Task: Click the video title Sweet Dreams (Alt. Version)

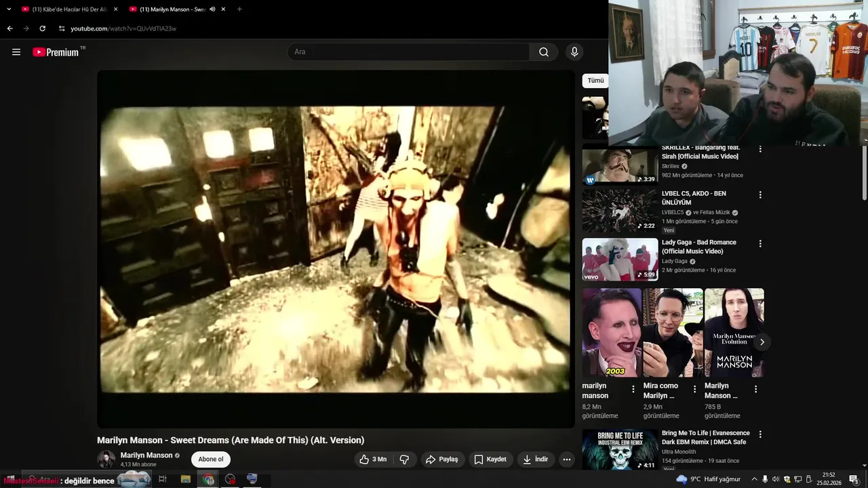Action: coord(231,440)
